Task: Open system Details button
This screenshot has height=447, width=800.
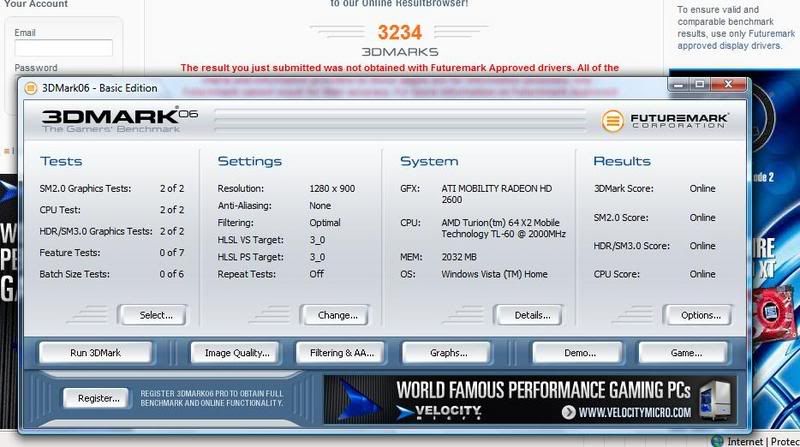Action: point(528,315)
